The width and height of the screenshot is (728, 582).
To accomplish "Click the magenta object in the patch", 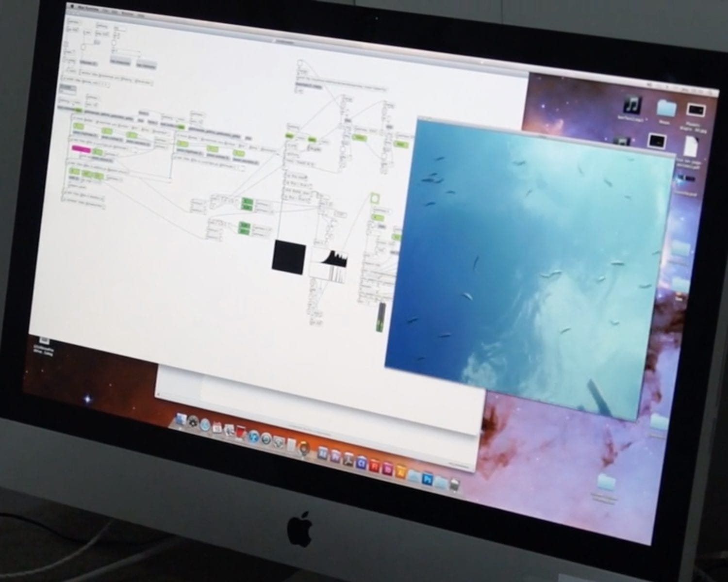I will 78,148.
